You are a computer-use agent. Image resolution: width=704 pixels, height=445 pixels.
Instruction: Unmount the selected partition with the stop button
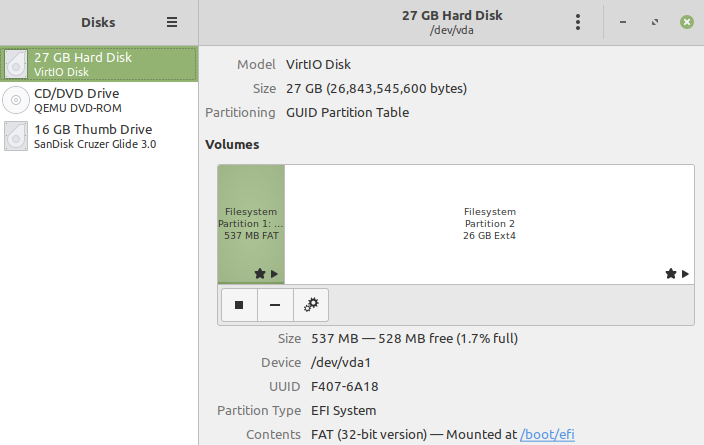coord(239,305)
